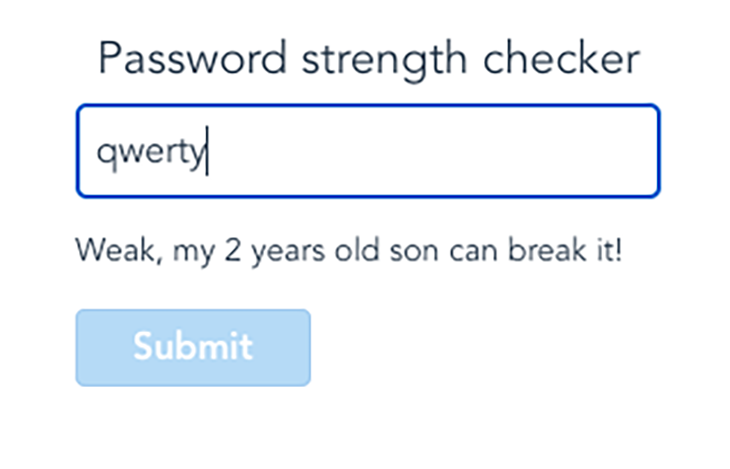Click the "Password strength checker" heading
Image resolution: width=730 pixels, height=469 pixels.
pos(368,60)
